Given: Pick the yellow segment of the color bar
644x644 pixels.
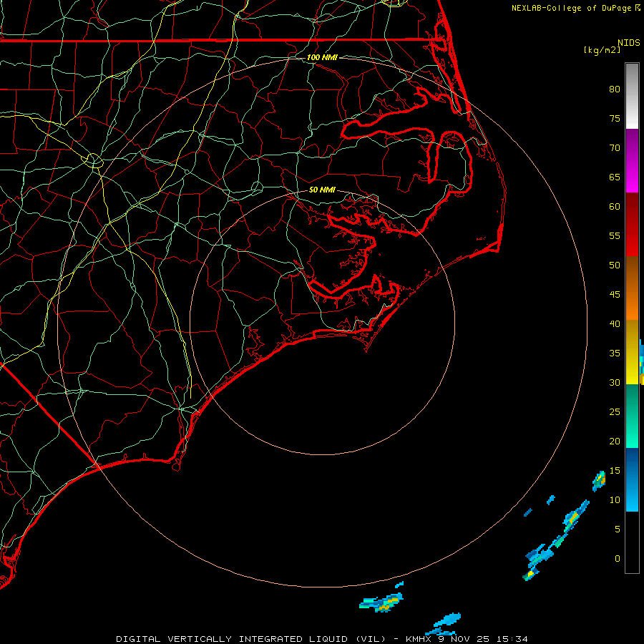Looking at the screenshot, I should pos(632,352).
